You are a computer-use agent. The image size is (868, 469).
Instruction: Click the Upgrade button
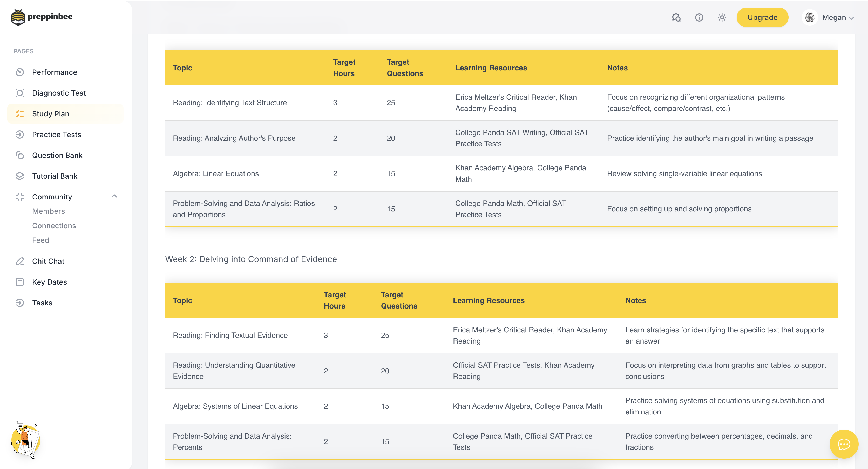762,18
